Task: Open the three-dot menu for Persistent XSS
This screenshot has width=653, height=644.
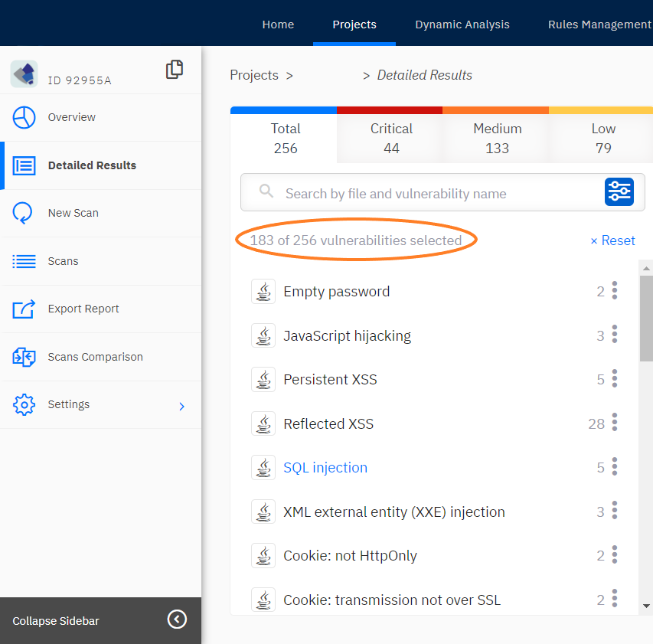Action: [614, 378]
